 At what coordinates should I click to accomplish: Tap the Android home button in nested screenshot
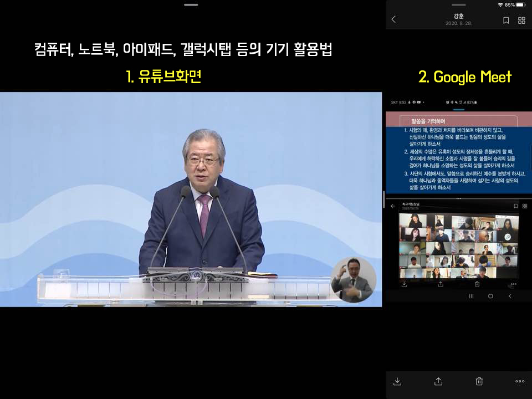pos(490,296)
